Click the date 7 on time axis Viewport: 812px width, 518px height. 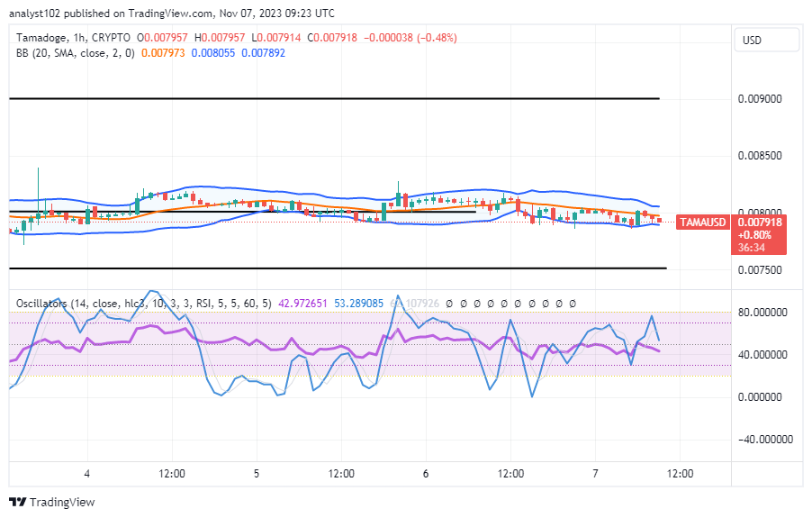click(596, 474)
